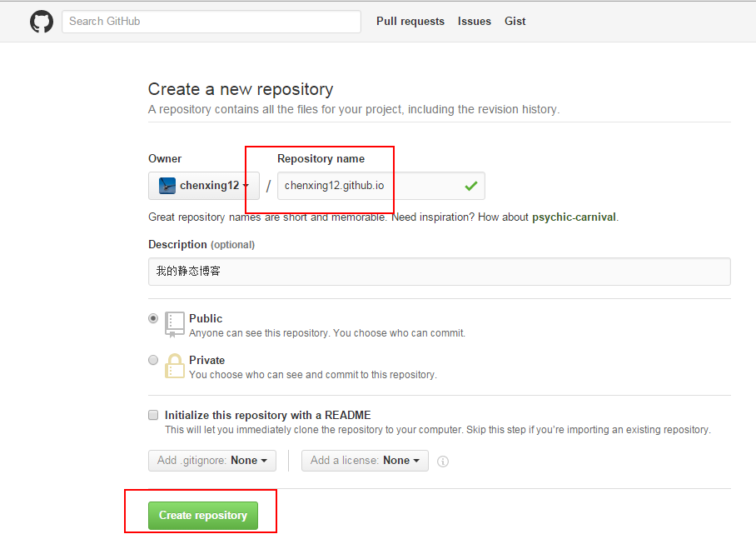Viewport: 756px width, 539px height.
Task: Click the green checkmark in repository name field
Action: pyautogui.click(x=471, y=186)
